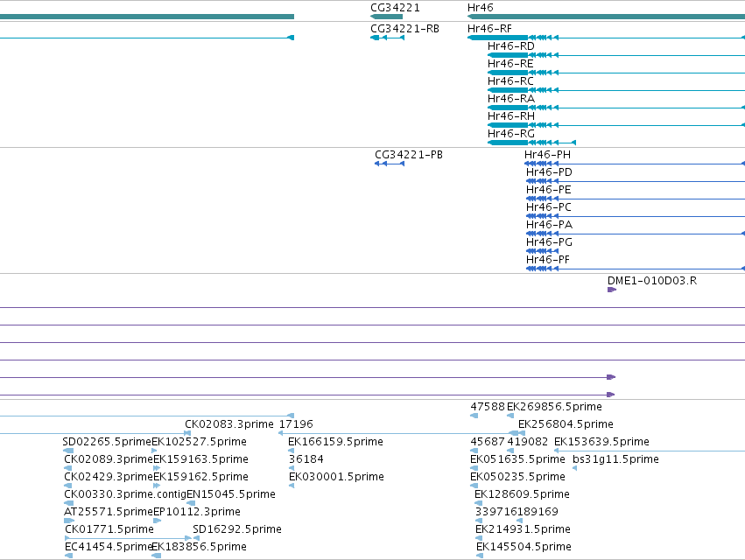Select transcript Hr46-RF label
The image size is (745, 560).
pos(489,29)
